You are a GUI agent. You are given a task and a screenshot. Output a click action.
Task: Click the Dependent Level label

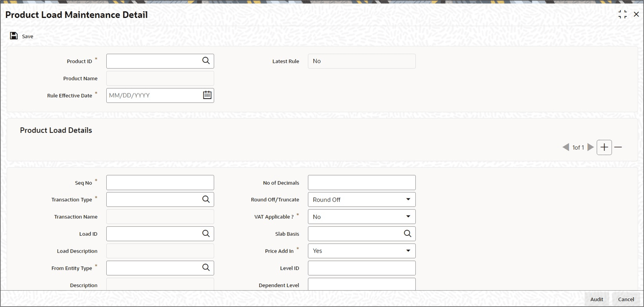tap(279, 285)
